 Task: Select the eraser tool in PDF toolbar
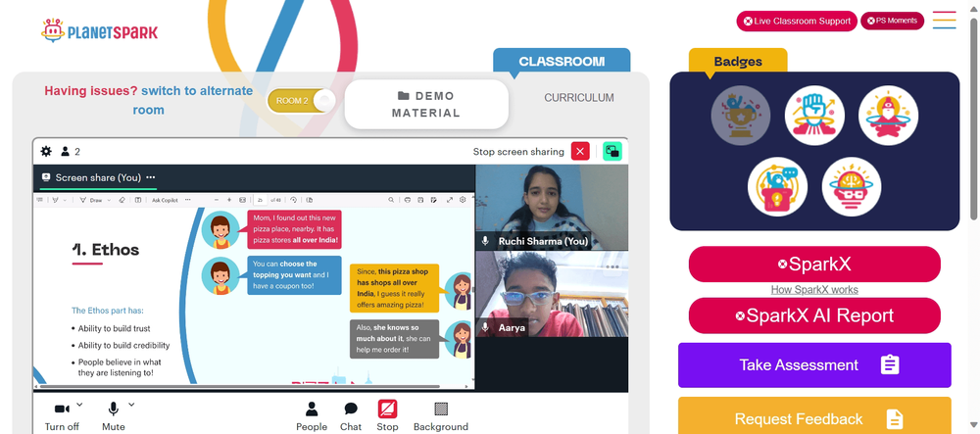coord(122,200)
